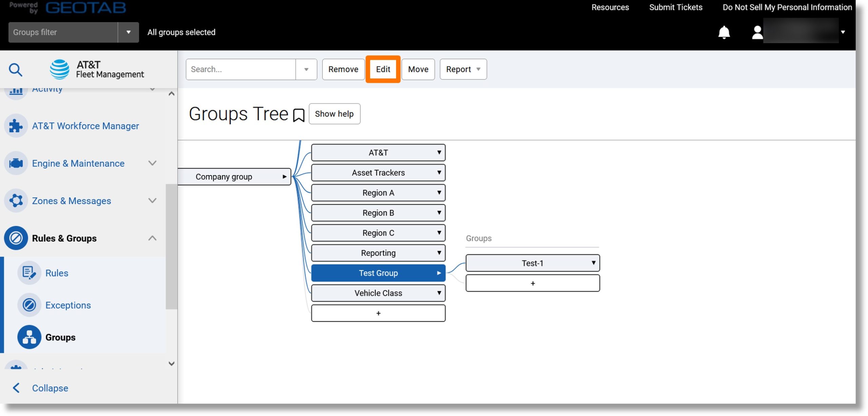
Task: Click the Groups filter input field
Action: pos(63,32)
